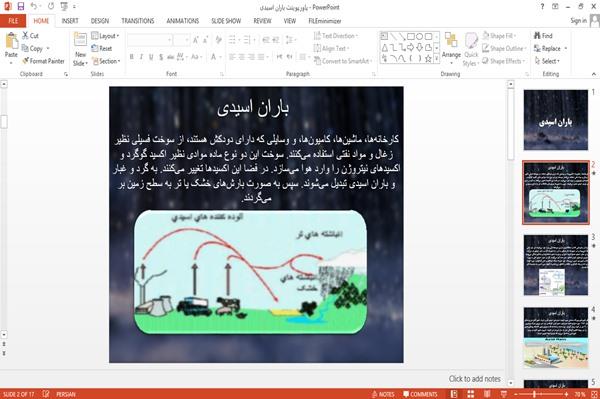Start Slide Show from status bar
Image resolution: width=600 pixels, height=399 pixels.
[x=504, y=394]
